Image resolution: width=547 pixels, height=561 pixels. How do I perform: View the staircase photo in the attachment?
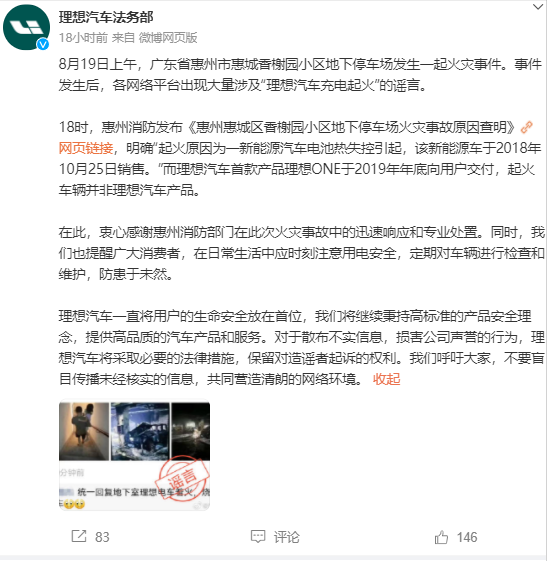(84, 431)
